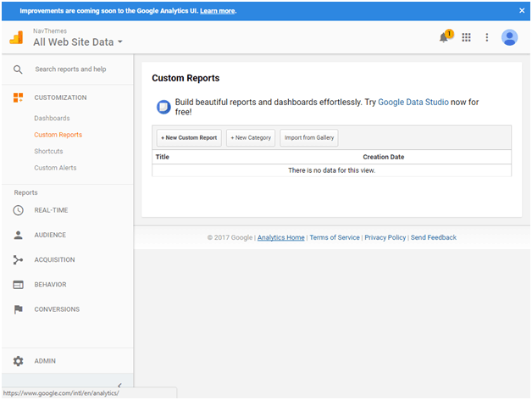Open the three-dot more options menu
Image resolution: width=532 pixels, height=400 pixels.
tap(486, 37)
